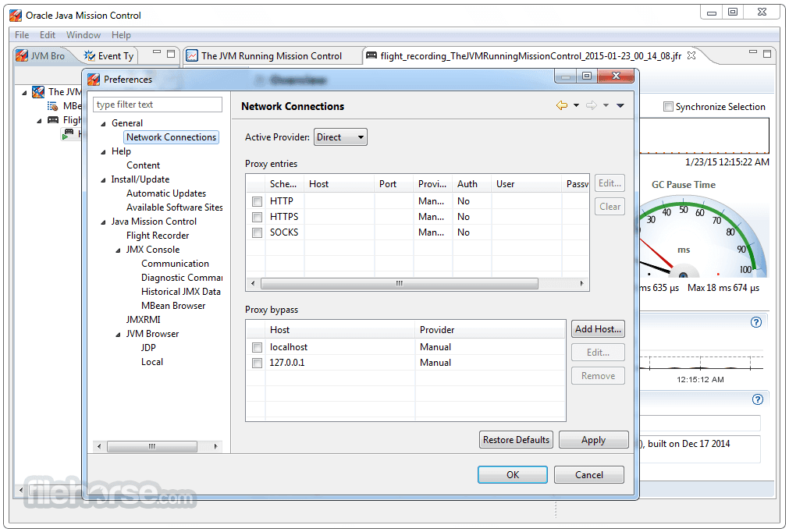The width and height of the screenshot is (789, 532).
Task: Click the preferences tree horizontal scrollbar thumb
Action: (152, 446)
